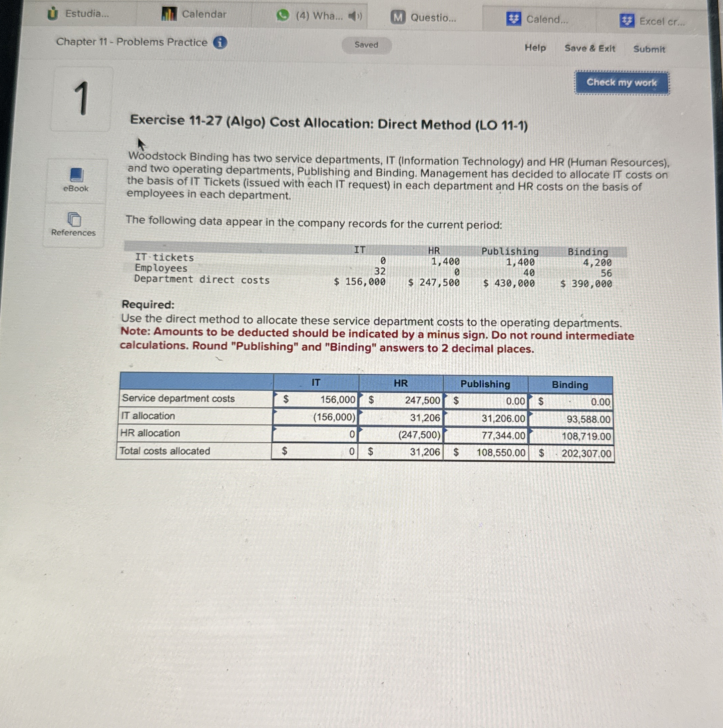Switch to the (4) Wha... tab
The height and width of the screenshot is (728, 723).
(319, 16)
